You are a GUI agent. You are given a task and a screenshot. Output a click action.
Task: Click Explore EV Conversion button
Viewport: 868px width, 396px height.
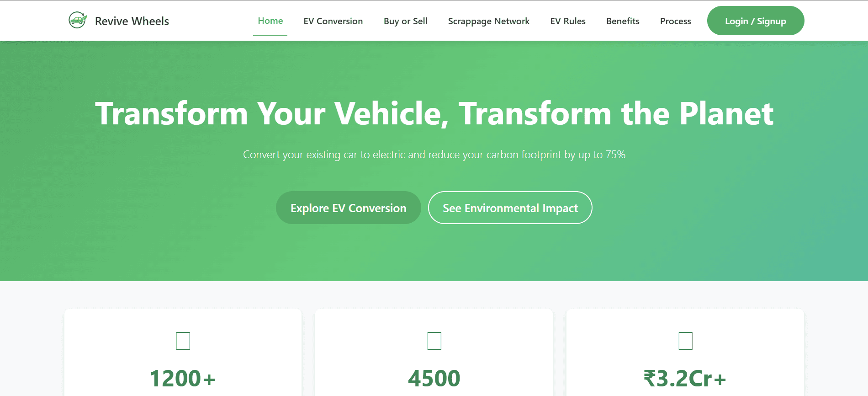(349, 208)
